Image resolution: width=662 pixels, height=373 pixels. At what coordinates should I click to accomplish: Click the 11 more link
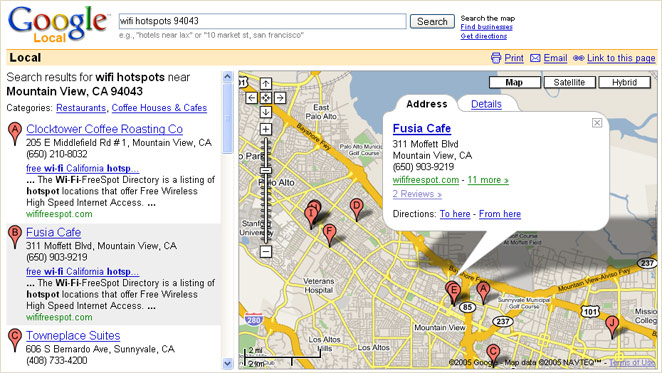tap(488, 180)
